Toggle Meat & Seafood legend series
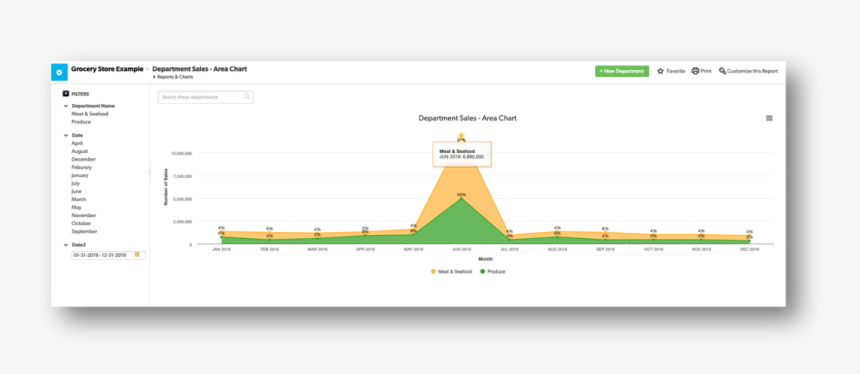Viewport: 860px width, 374px height. 451,271
